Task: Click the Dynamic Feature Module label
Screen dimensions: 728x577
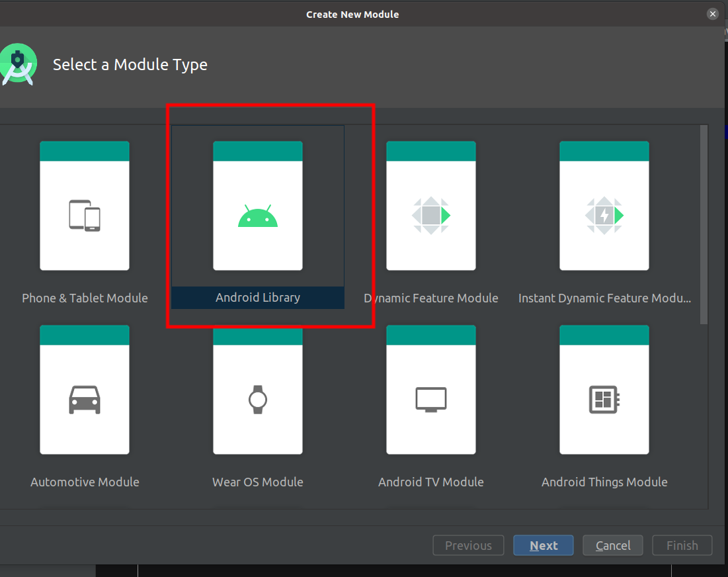Action: (431, 298)
